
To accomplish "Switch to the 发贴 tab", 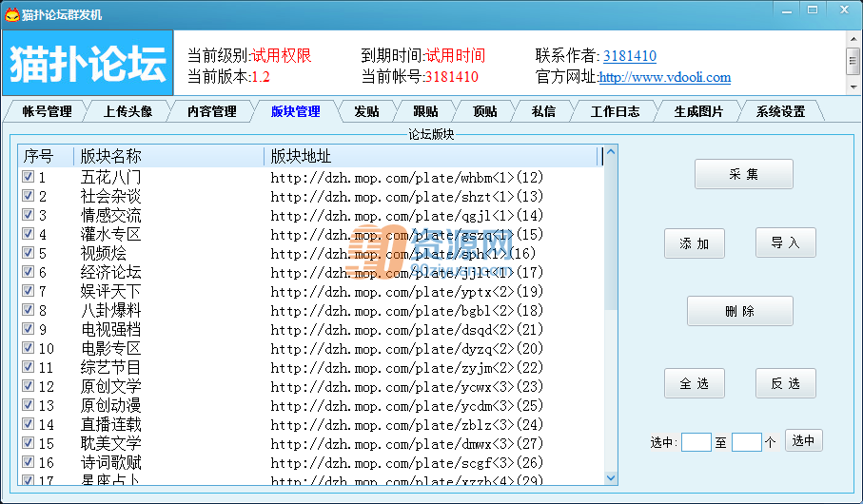I will [x=366, y=111].
